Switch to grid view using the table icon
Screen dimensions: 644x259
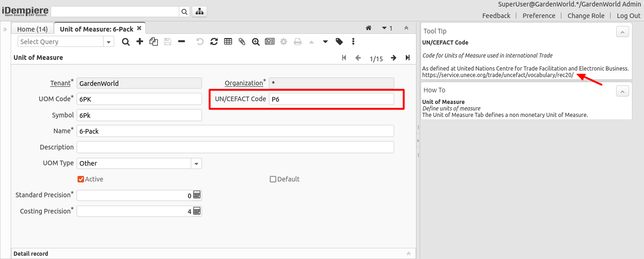tap(228, 42)
